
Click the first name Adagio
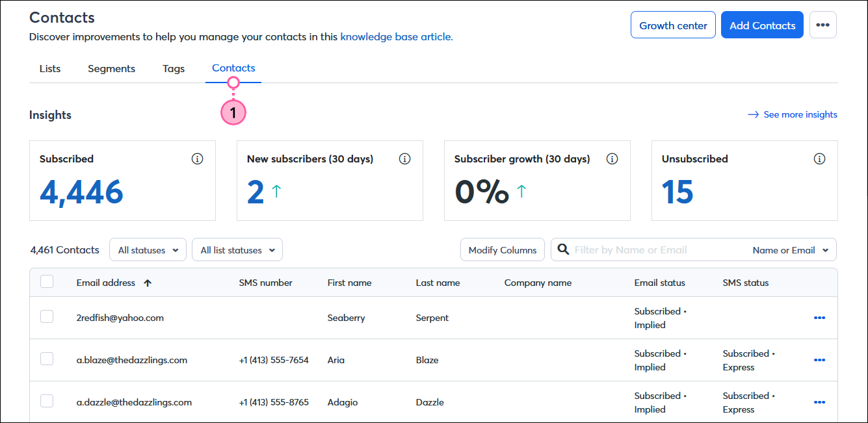tap(342, 402)
